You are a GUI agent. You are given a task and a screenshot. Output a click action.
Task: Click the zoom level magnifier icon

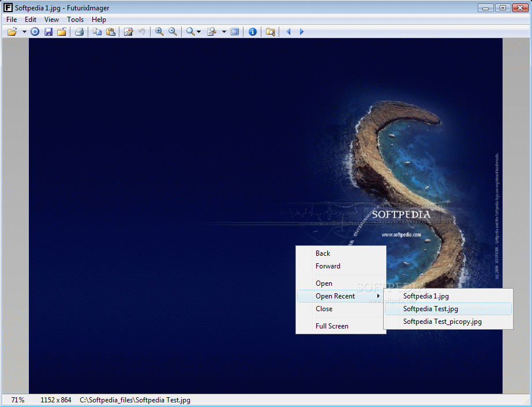[x=190, y=32]
